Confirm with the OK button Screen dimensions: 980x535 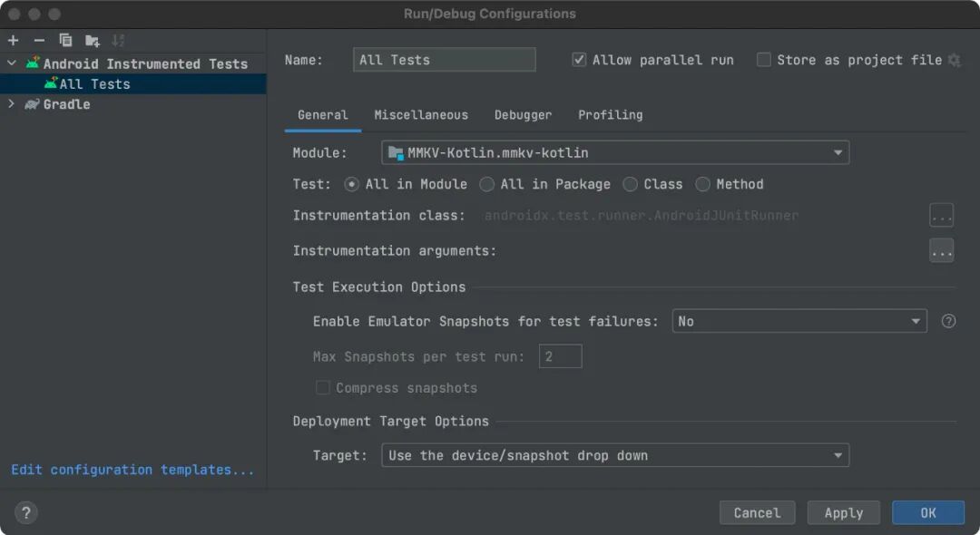[928, 512]
